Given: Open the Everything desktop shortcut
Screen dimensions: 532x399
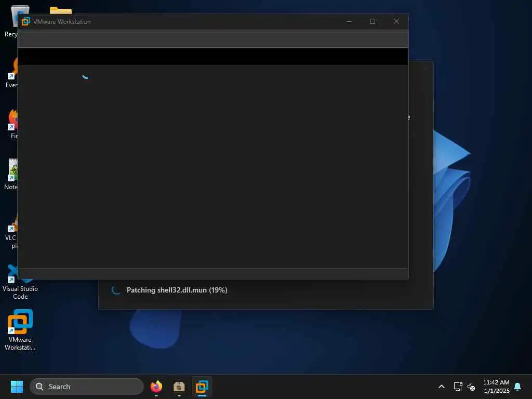Looking at the screenshot, I should [12, 73].
